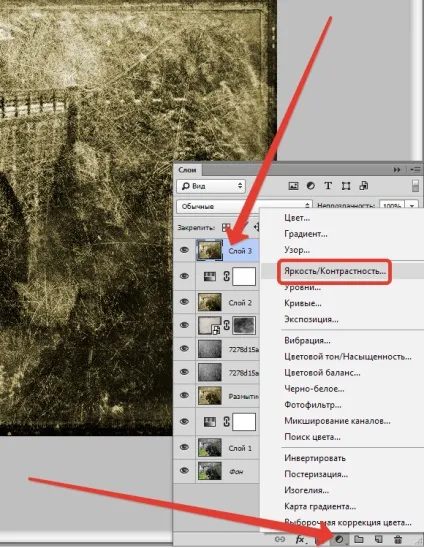Hide the Слой 3 layer
The height and width of the screenshot is (548, 424).
point(184,250)
